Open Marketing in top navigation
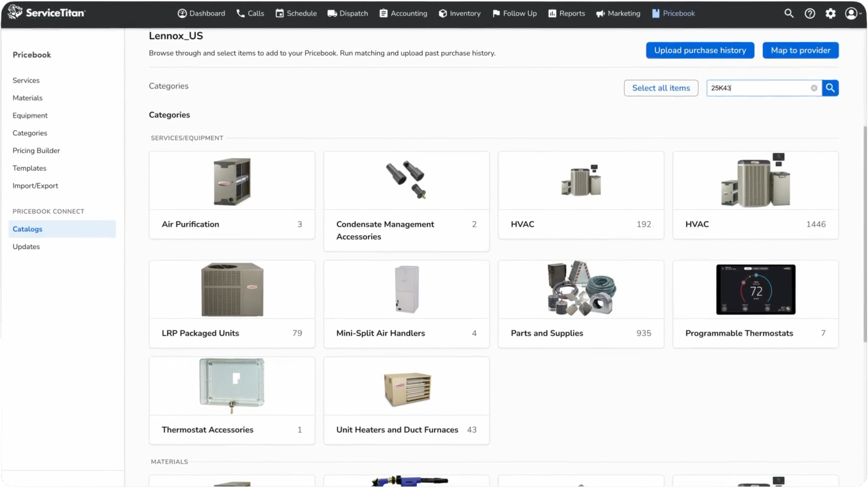 point(618,14)
